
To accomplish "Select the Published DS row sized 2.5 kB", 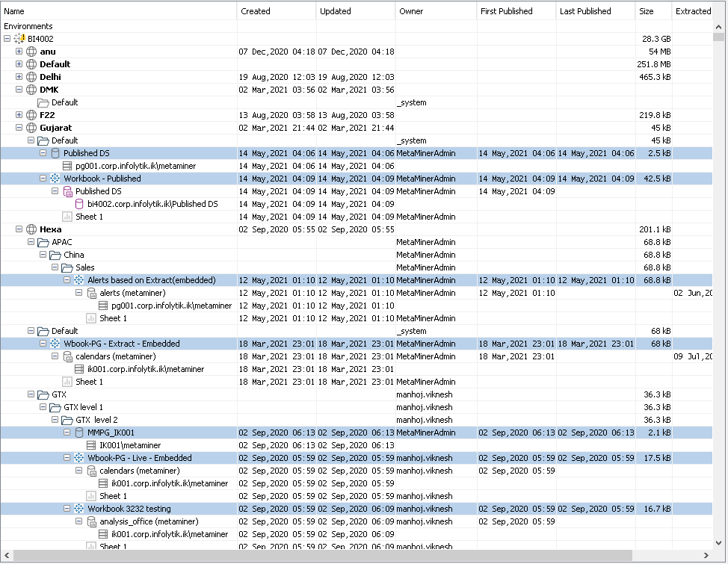I will click(357, 153).
